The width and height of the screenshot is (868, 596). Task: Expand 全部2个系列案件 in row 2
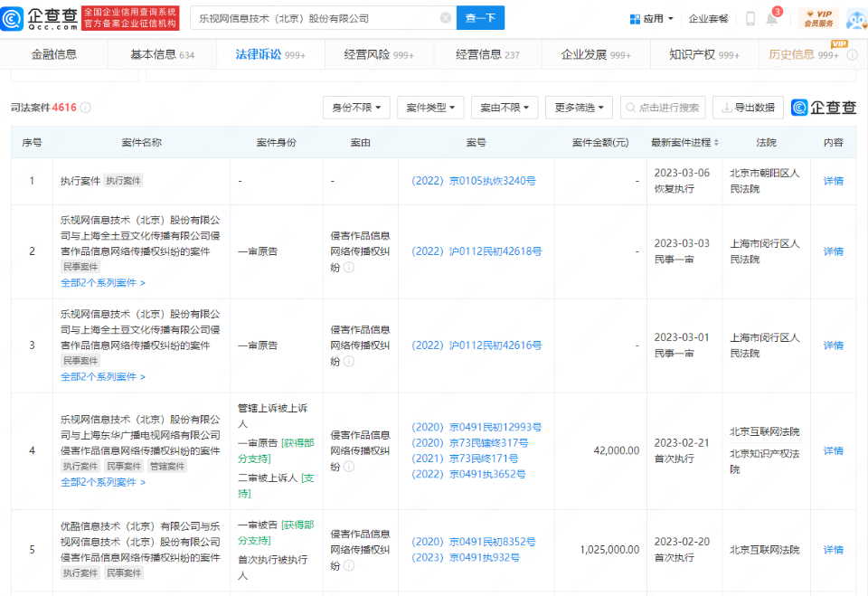point(103,283)
